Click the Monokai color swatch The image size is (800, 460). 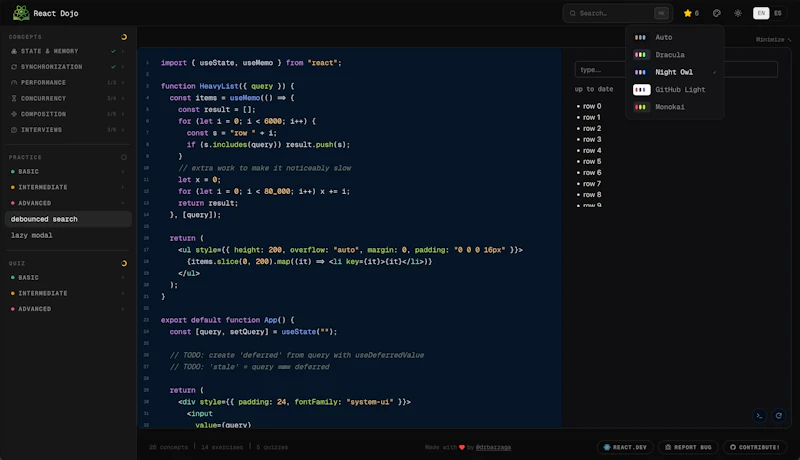point(641,107)
